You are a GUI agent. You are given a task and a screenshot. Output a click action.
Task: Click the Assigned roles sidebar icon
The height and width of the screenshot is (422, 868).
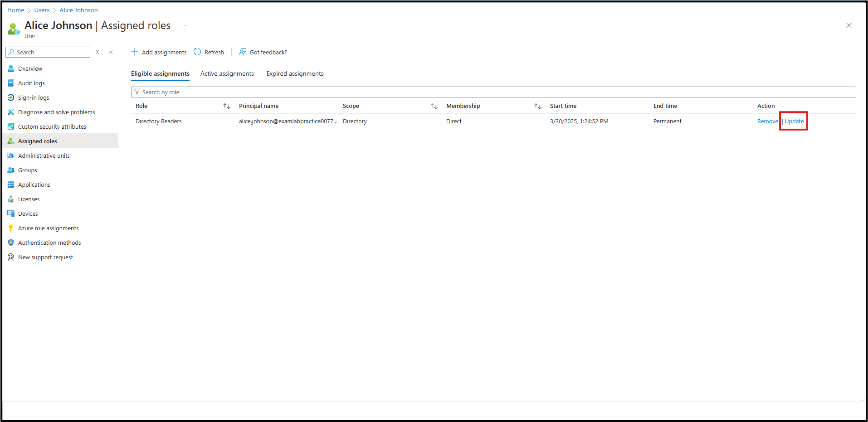(x=11, y=141)
